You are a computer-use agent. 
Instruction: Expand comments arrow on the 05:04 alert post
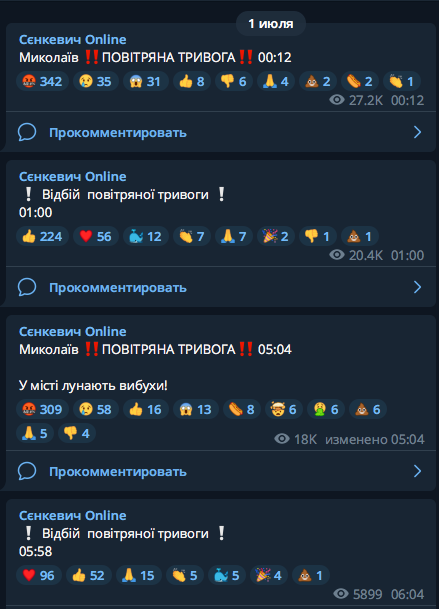(417, 472)
